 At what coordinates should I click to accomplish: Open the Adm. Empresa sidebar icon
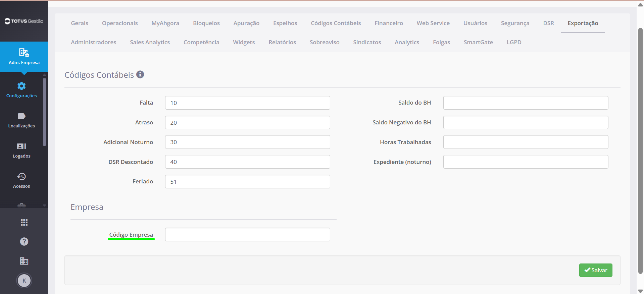click(x=24, y=53)
